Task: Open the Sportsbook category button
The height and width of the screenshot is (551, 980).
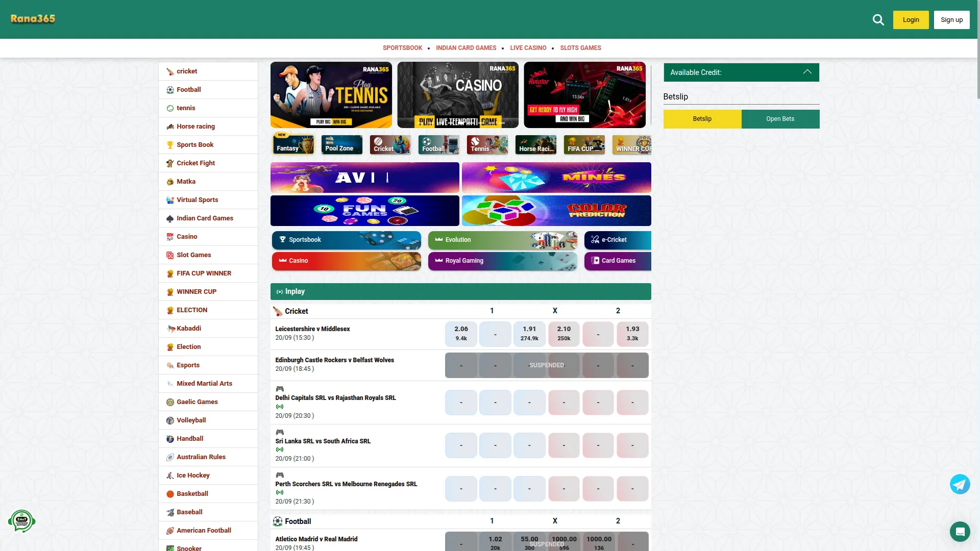Action: (x=346, y=240)
